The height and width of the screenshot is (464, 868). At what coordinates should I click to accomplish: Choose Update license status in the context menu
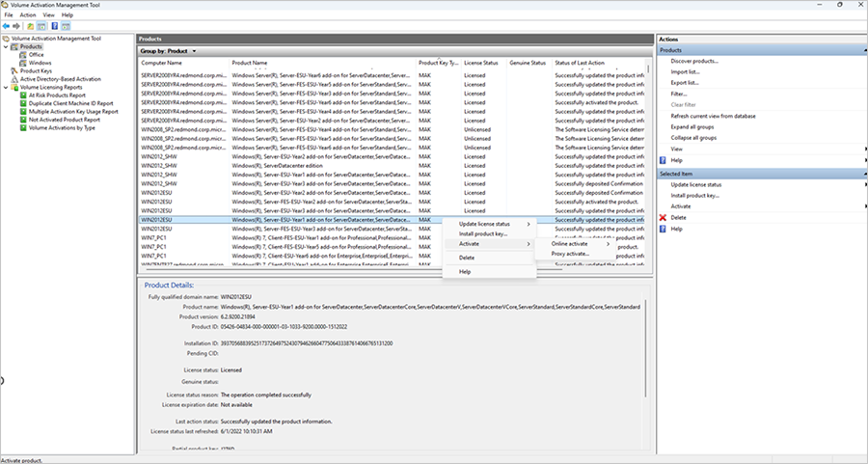point(489,224)
